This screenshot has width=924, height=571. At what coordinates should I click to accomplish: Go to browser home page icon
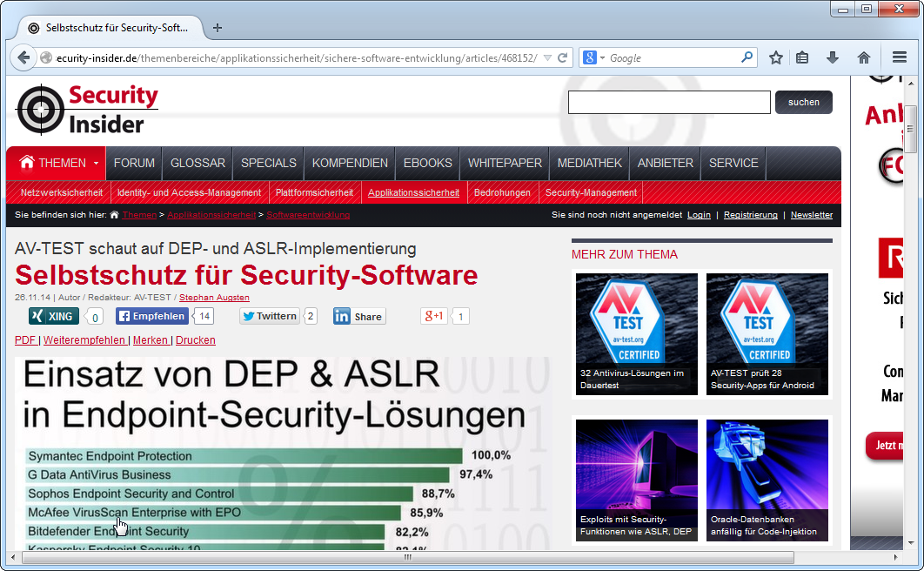(x=864, y=57)
